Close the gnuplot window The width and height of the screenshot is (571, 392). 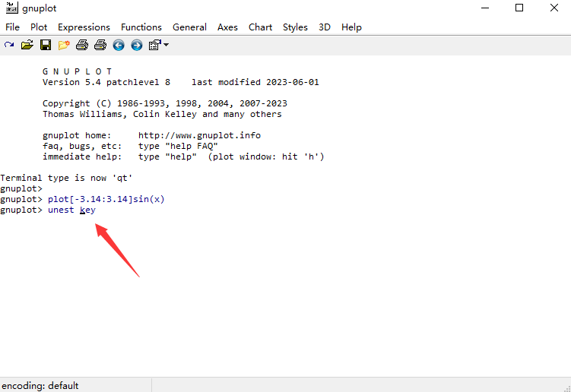[x=554, y=8]
